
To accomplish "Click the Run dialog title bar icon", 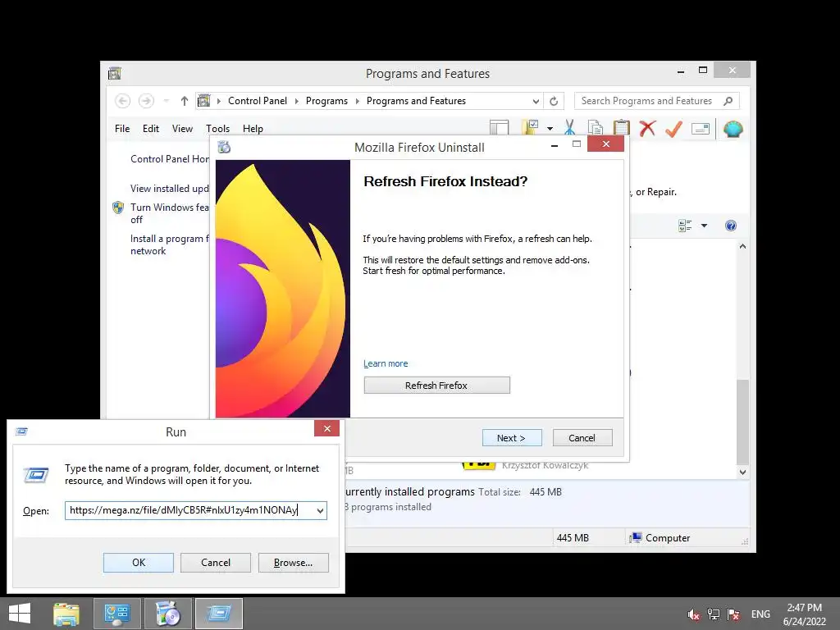I will tap(21, 431).
